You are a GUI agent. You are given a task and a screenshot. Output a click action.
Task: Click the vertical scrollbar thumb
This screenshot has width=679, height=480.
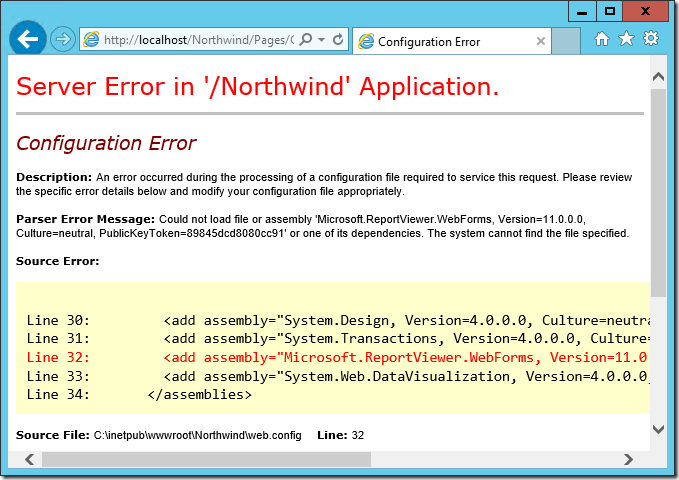pyautogui.click(x=658, y=193)
